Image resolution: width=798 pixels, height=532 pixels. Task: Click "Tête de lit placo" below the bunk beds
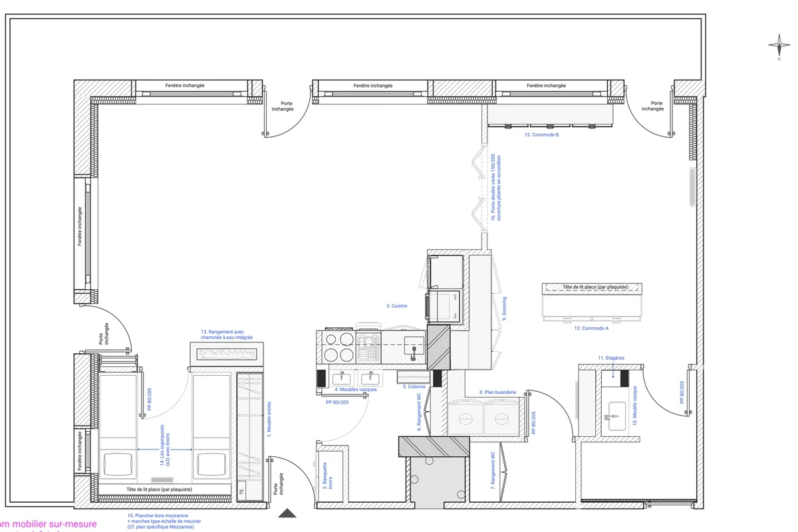point(160,489)
